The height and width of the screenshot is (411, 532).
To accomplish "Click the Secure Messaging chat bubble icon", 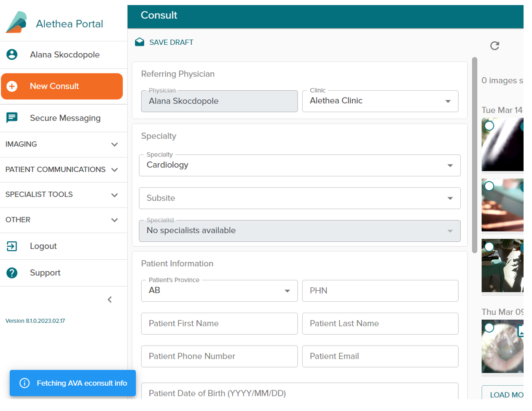I will tap(11, 118).
